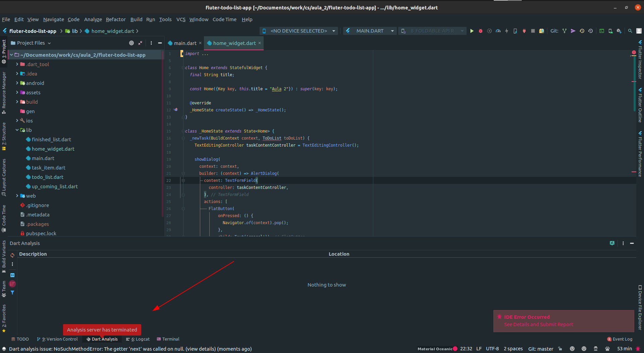644x353 pixels.
Task: Trigger Flutter hot reload lightning icon
Action: click(507, 31)
